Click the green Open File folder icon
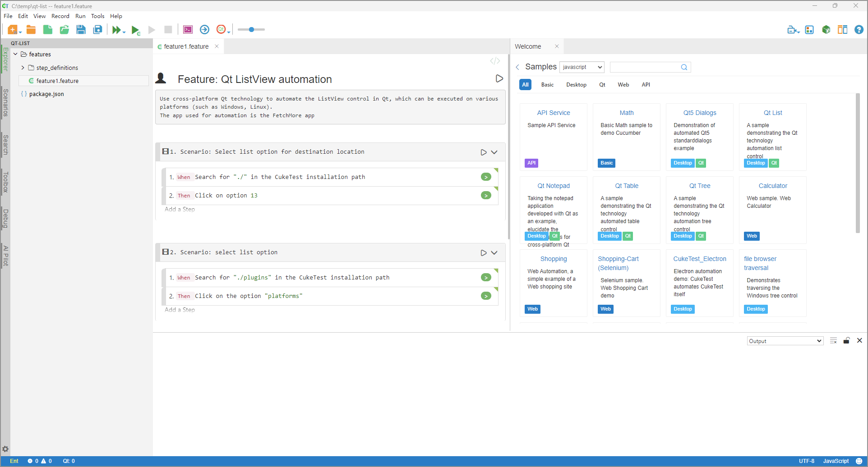Viewport: 868px width, 467px height. (65, 30)
